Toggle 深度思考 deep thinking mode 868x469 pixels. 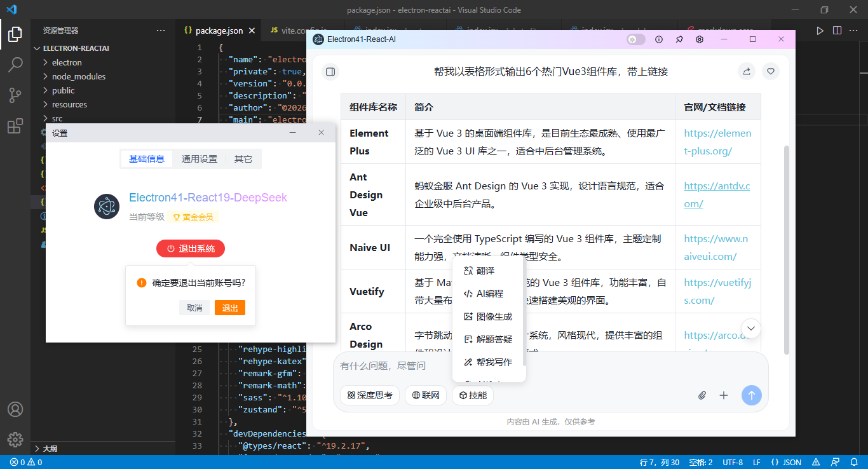(370, 395)
